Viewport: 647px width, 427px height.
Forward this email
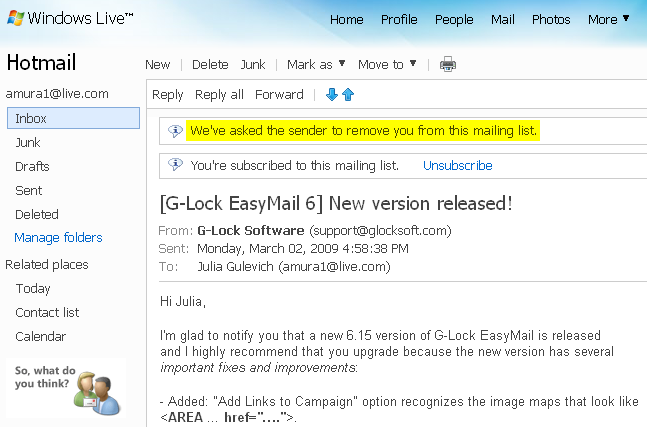pos(279,94)
